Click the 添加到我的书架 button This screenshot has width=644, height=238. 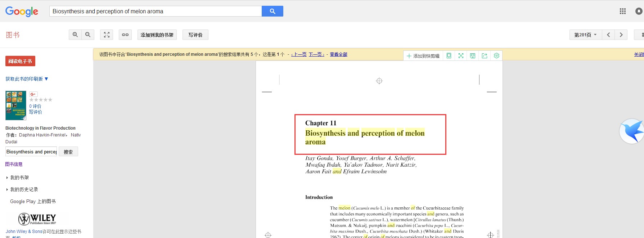[x=157, y=35]
